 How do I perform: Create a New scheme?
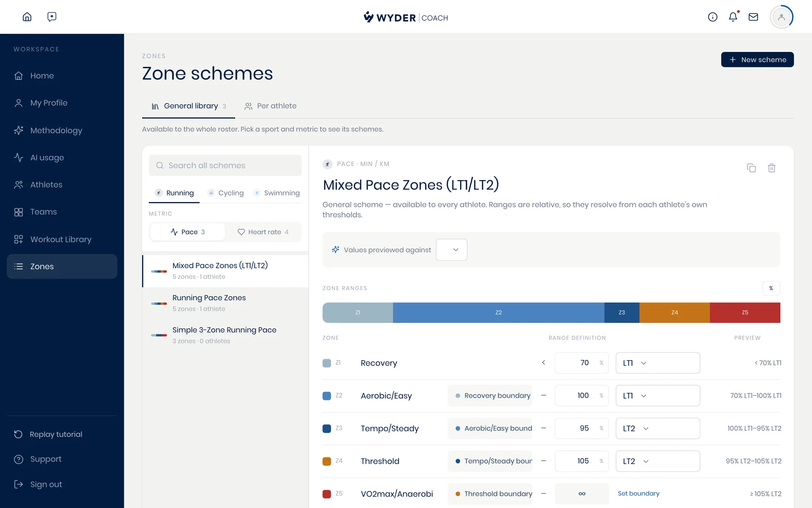(757, 59)
